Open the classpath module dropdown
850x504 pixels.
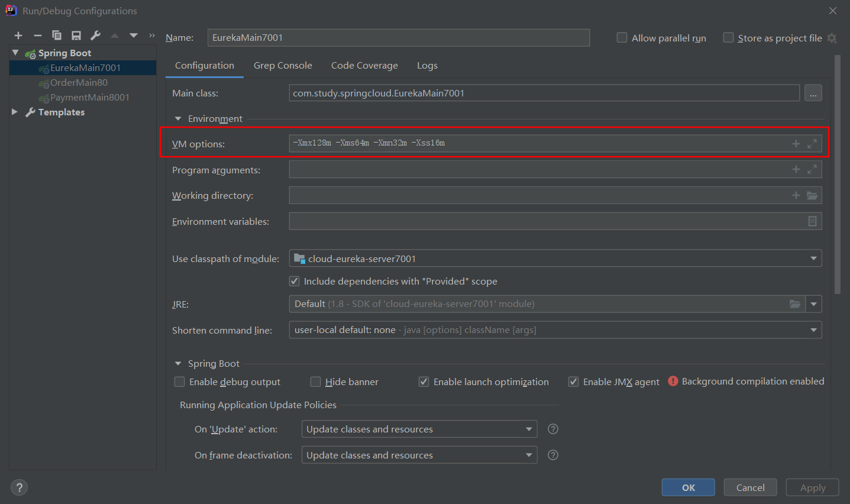[x=555, y=259]
